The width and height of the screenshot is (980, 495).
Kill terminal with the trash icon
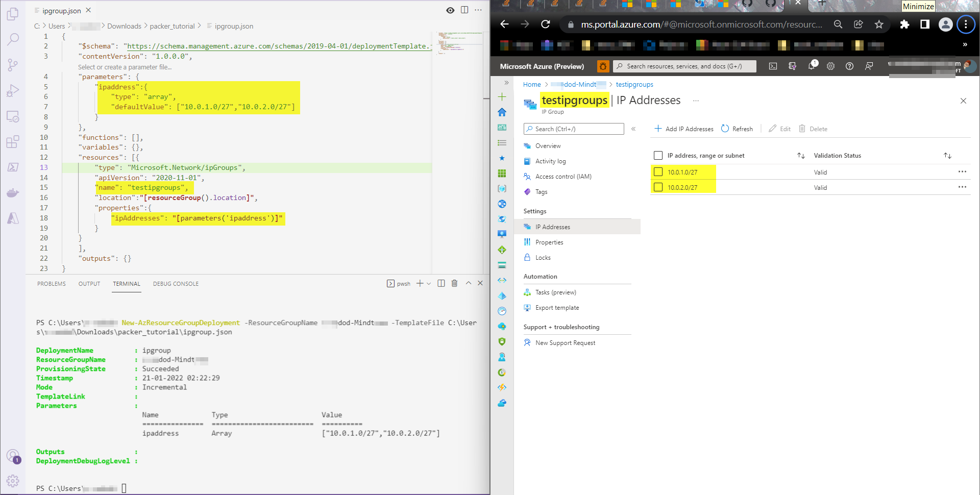pyautogui.click(x=454, y=283)
